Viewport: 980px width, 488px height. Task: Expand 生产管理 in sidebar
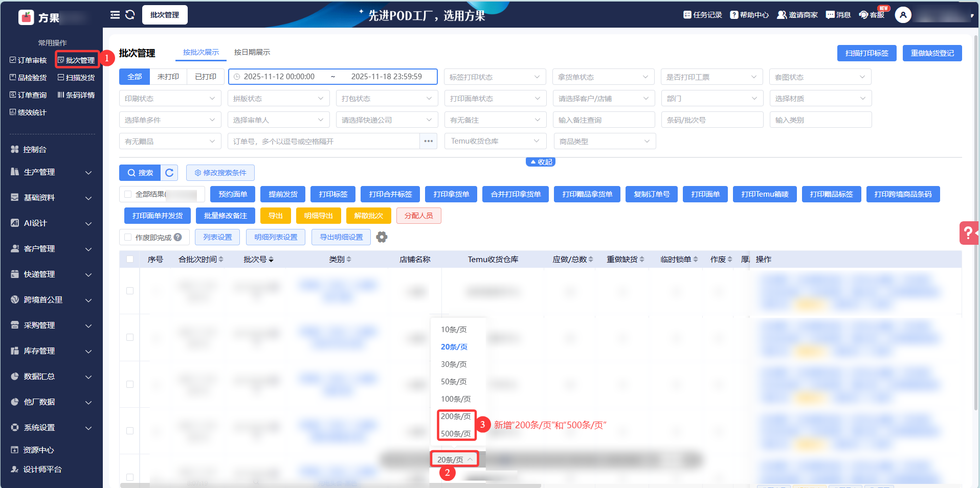pos(51,172)
